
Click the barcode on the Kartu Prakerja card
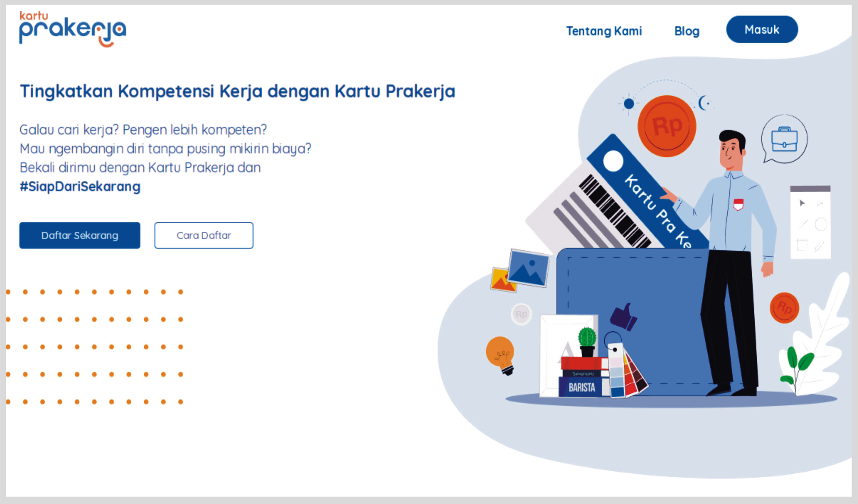[x=615, y=212]
